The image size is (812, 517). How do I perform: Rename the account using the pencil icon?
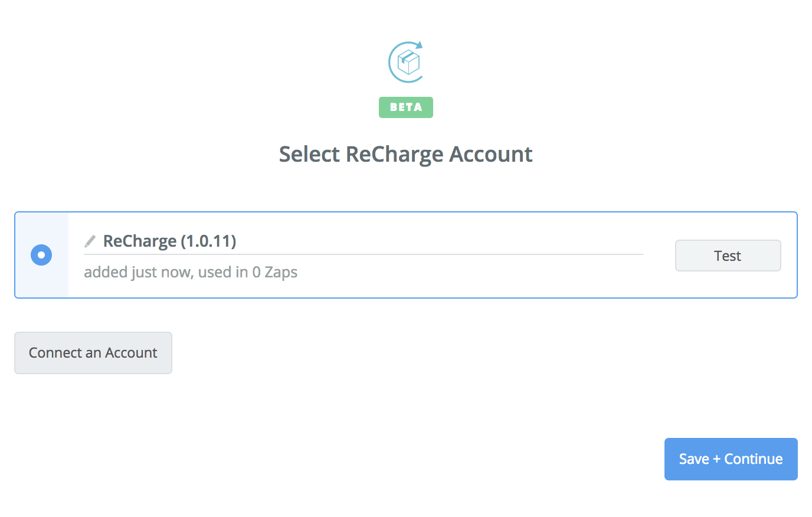(x=90, y=241)
